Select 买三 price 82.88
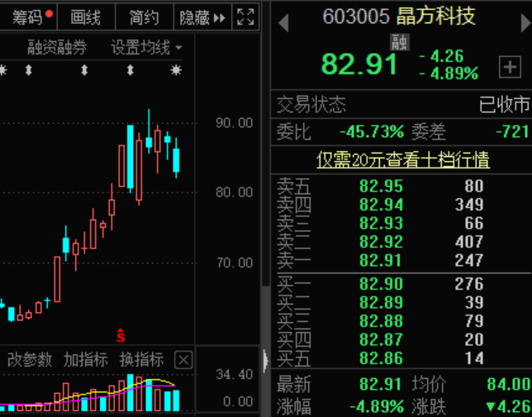Viewport: 532px width, 417px height. [x=382, y=321]
